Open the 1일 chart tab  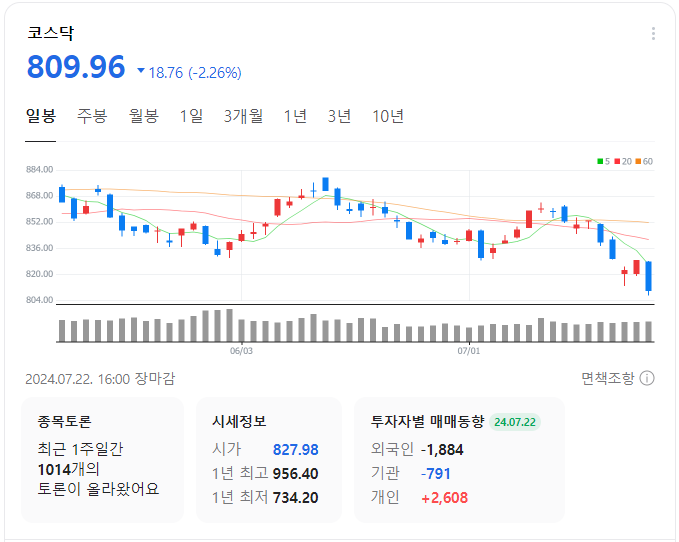(x=191, y=116)
